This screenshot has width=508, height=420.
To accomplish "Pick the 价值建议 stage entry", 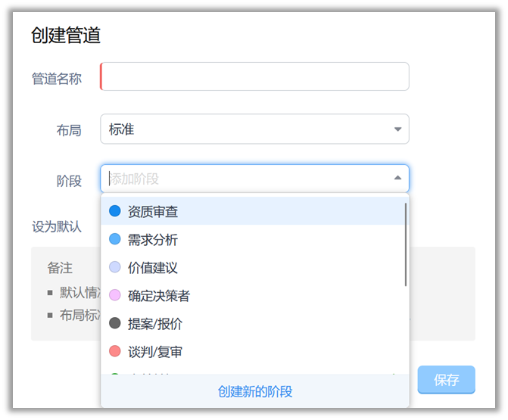I will coord(153,268).
